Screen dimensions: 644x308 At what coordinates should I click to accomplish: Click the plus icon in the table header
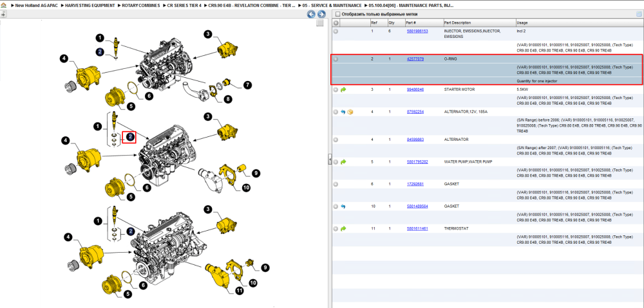pos(336,23)
